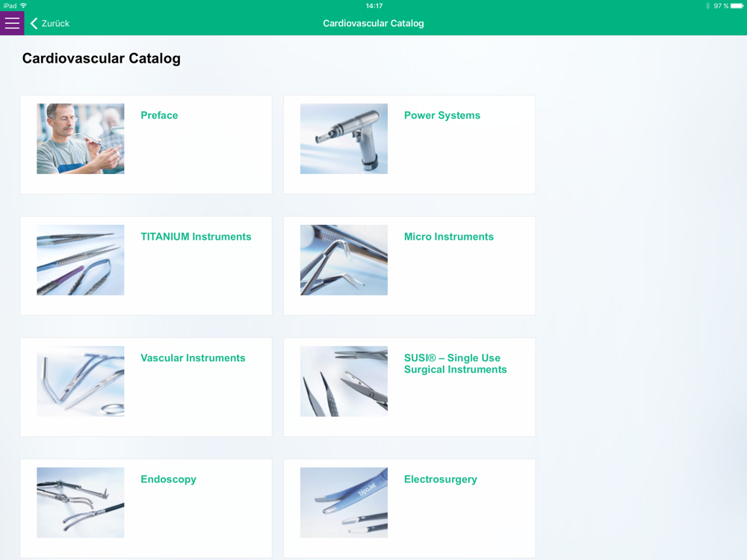The height and width of the screenshot is (560, 747).
Task: Open the Electrosurgery thumbnail image
Action: pos(344,503)
